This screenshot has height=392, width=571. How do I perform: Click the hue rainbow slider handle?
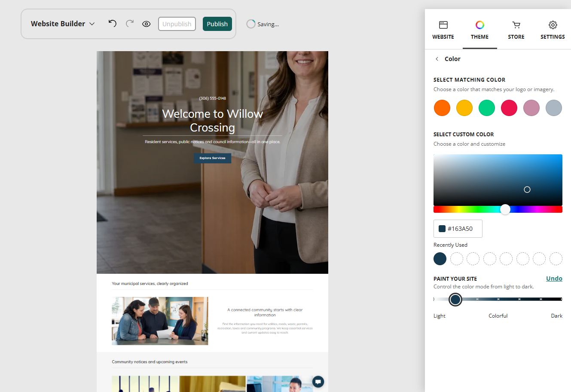pyautogui.click(x=505, y=209)
